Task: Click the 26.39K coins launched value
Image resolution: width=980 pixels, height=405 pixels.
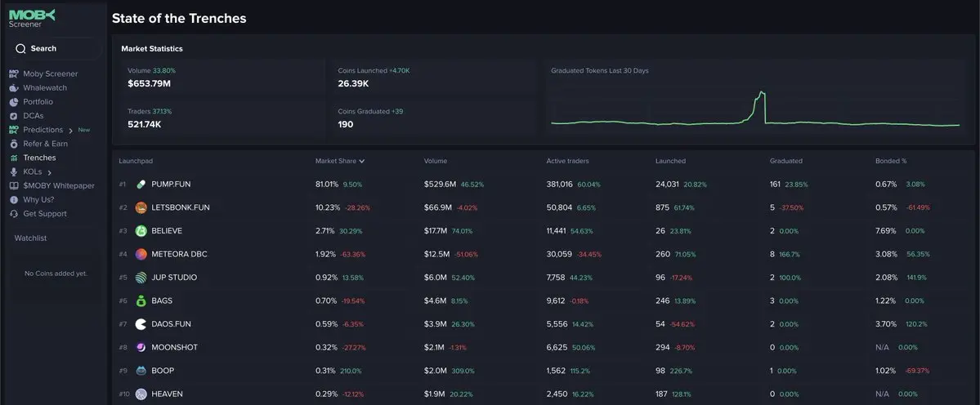Action: 353,83
